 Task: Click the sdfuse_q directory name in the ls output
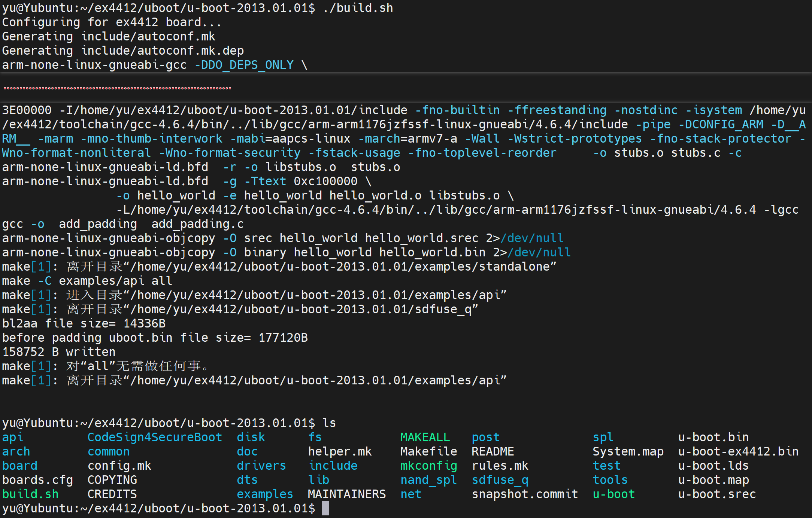click(500, 480)
